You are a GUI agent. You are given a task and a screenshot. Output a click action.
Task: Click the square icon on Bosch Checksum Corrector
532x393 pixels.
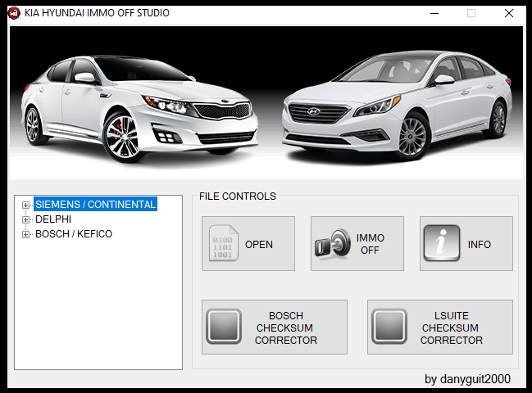(224, 327)
